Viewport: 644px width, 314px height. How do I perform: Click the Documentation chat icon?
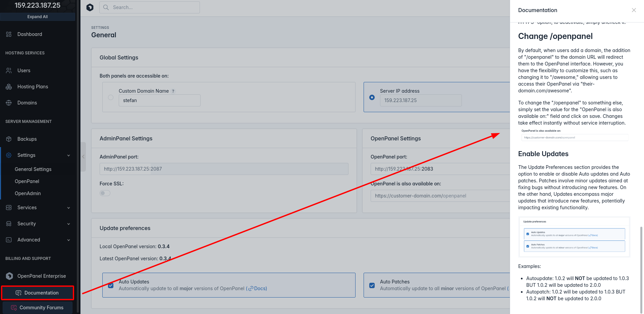pos(18,293)
